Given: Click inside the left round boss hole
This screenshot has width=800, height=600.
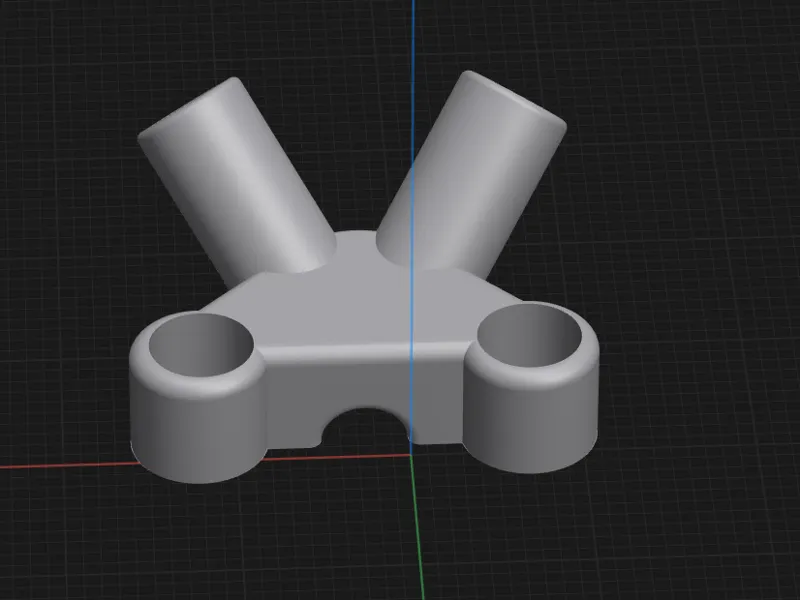Looking at the screenshot, I should point(201,345).
